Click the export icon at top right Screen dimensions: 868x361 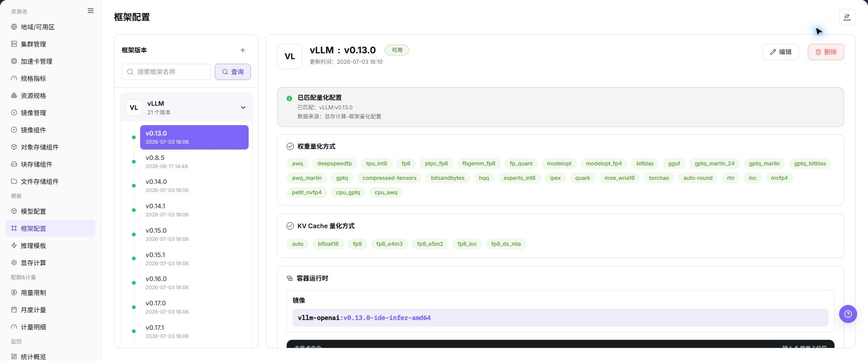[x=847, y=17]
